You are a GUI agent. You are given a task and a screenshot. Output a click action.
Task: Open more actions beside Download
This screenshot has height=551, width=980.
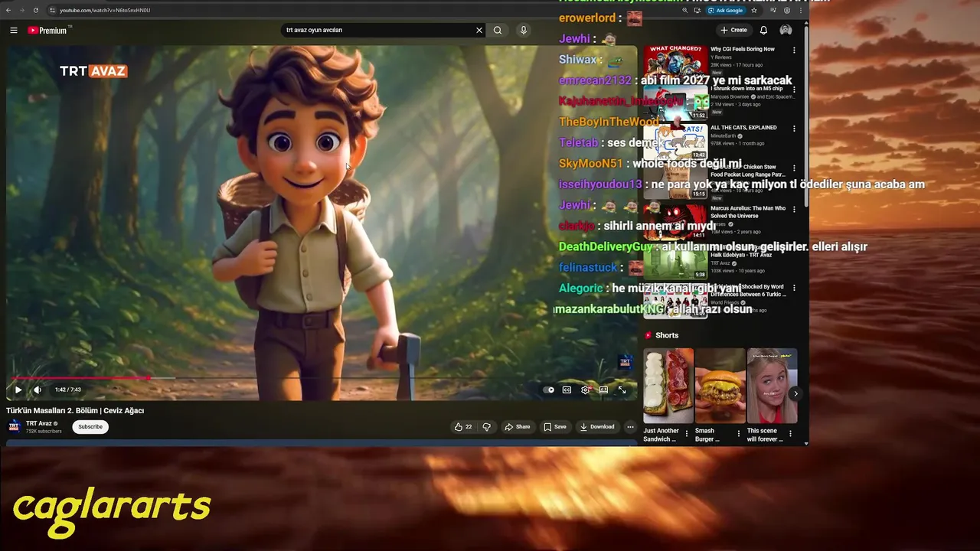pos(630,427)
